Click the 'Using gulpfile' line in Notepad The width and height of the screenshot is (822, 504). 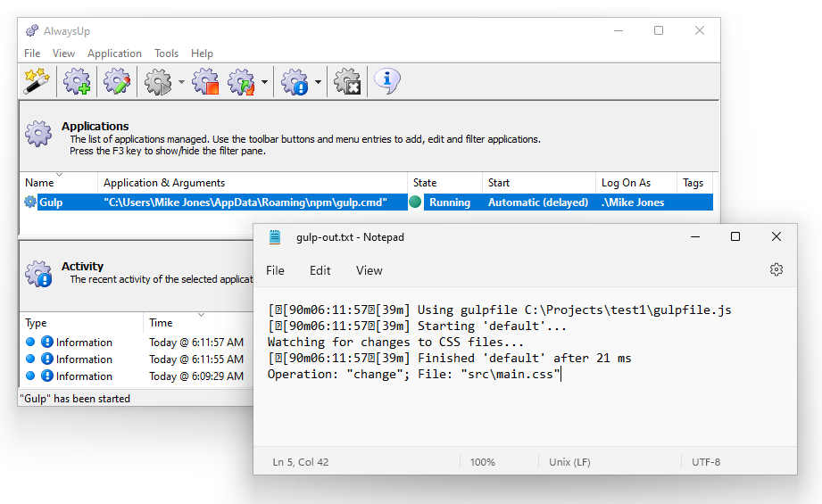500,310
